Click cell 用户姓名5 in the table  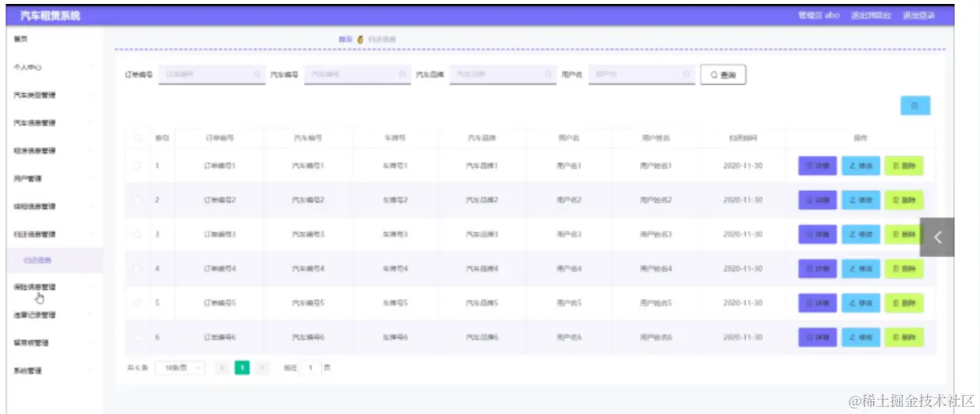pyautogui.click(x=656, y=303)
